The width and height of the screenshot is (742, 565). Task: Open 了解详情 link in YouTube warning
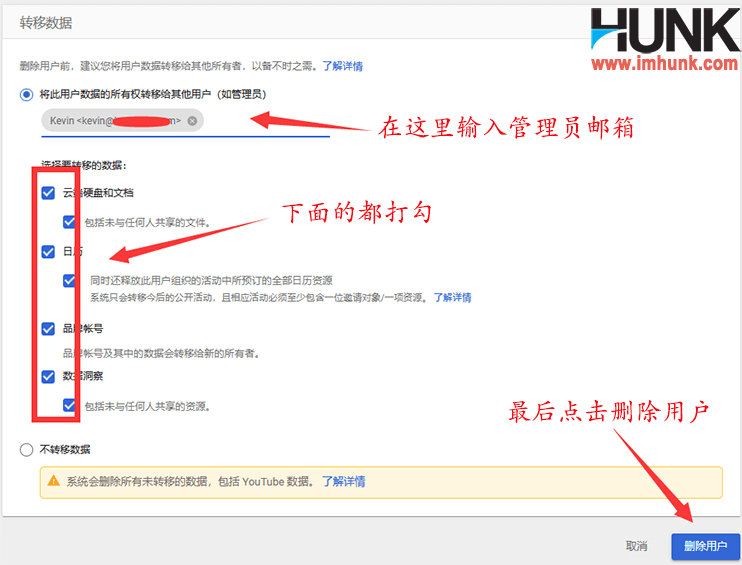[344, 482]
